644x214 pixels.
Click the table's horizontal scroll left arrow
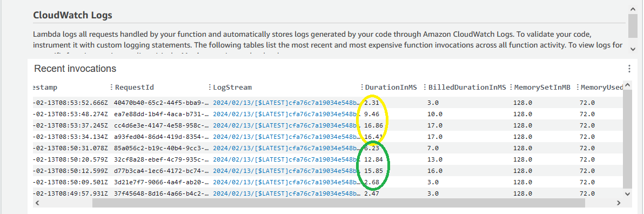pyautogui.click(x=37, y=203)
